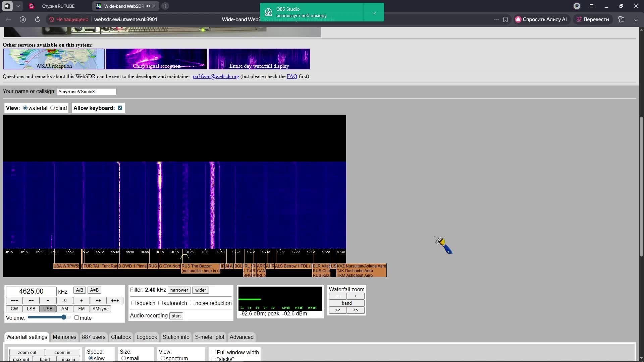Open the browser hamburger menu
The height and width of the screenshot is (362, 644).
(x=592, y=6)
